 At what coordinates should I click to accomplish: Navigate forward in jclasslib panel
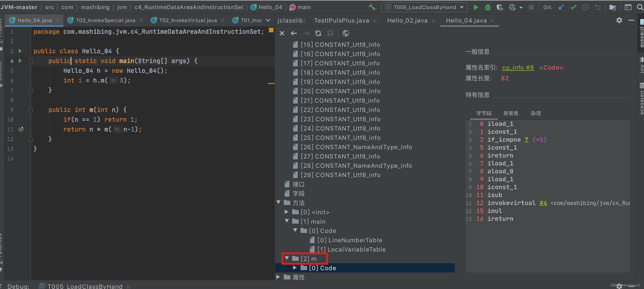[x=306, y=33]
